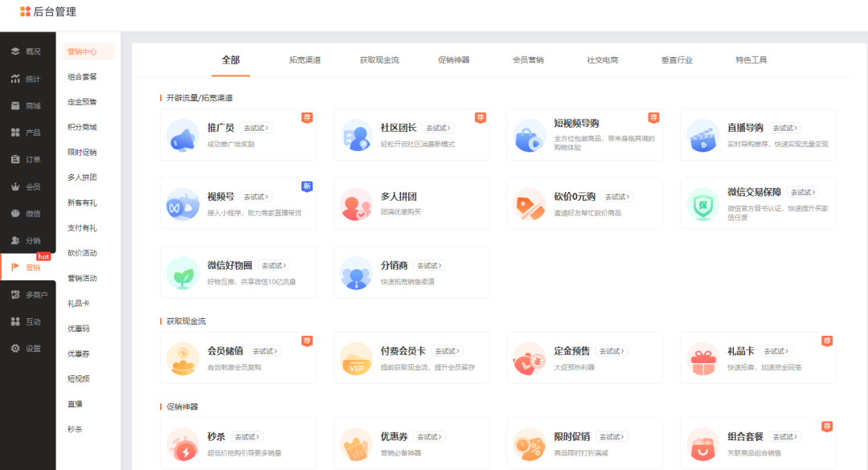Open 砍价活动 in the submenu

[x=82, y=253]
